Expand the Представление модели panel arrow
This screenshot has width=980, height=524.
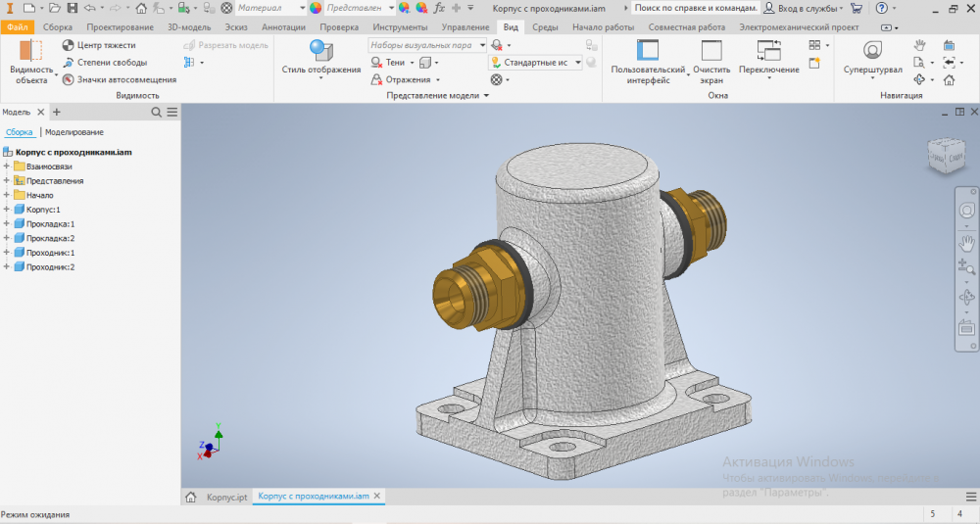pos(486,96)
